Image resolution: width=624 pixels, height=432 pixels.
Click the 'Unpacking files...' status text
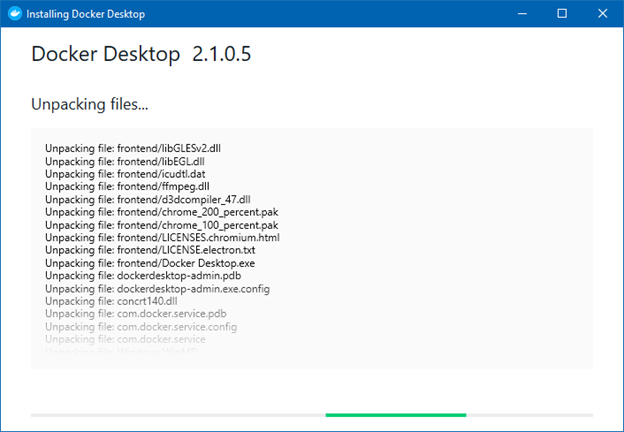point(90,104)
